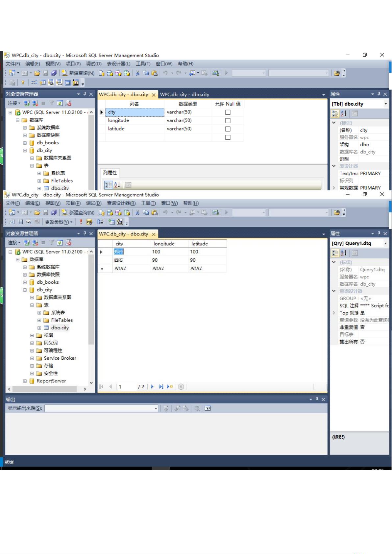Move to last record in the results navigator
The image size is (392, 554).
click(161, 387)
